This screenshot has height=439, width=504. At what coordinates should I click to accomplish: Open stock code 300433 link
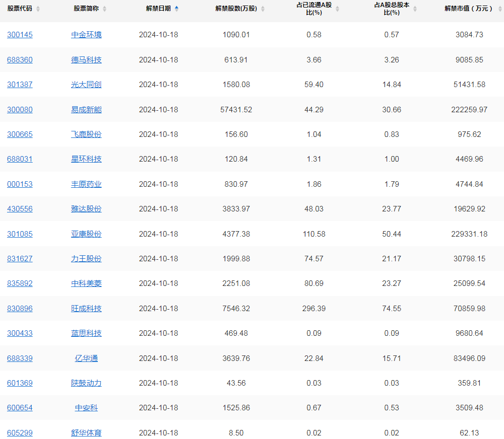[x=20, y=333]
